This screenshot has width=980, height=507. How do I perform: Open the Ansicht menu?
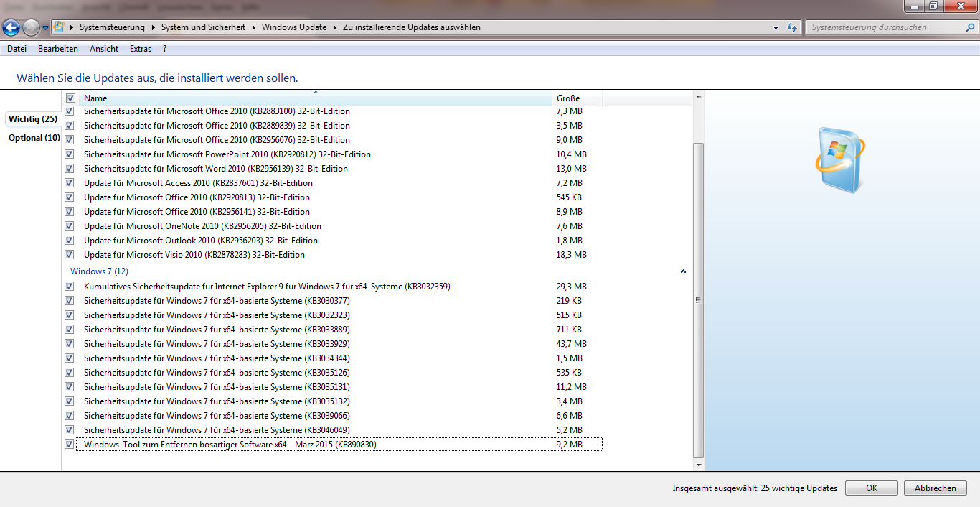pos(104,49)
